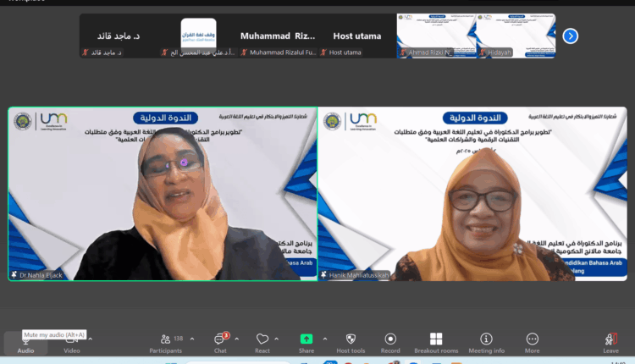635x364 pixels.
Task: Show Meeting info
Action: 487,342
